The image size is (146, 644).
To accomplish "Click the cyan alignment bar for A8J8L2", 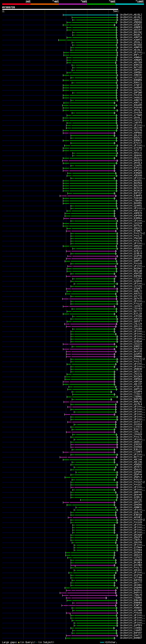I will [90, 15].
